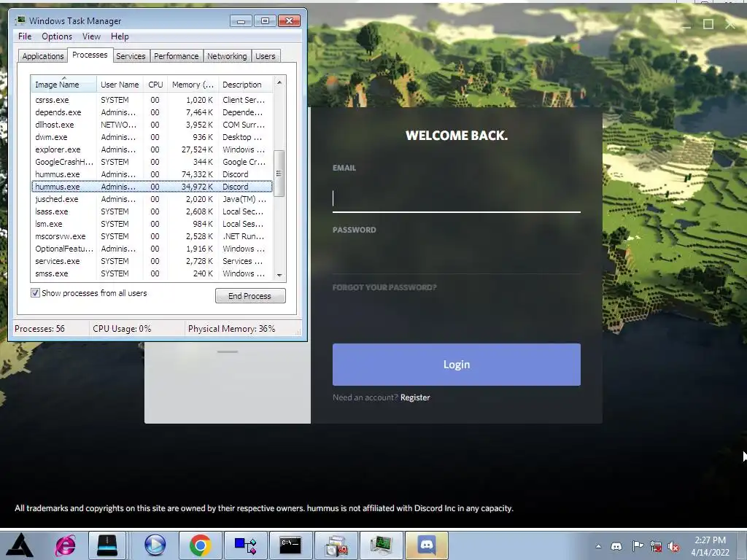Select the lsass.exe process row
Screen dimensions: 747x560
[x=152, y=211]
